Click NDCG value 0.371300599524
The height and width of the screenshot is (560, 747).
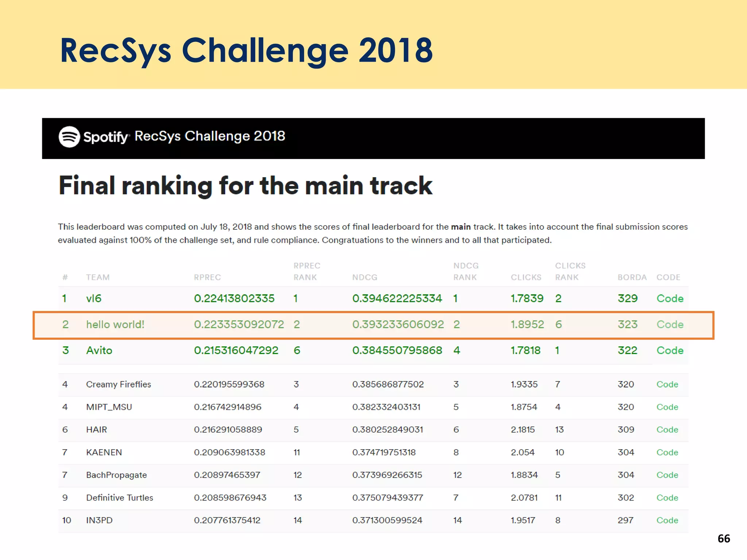tap(387, 520)
